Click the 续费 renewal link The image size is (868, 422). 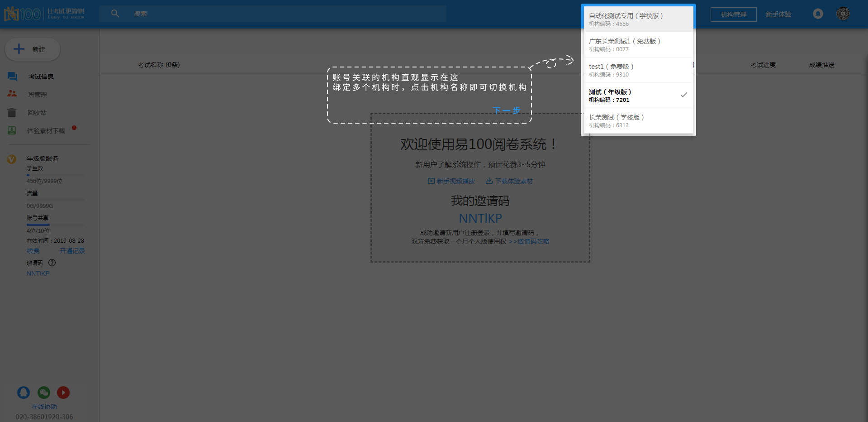pyautogui.click(x=33, y=251)
